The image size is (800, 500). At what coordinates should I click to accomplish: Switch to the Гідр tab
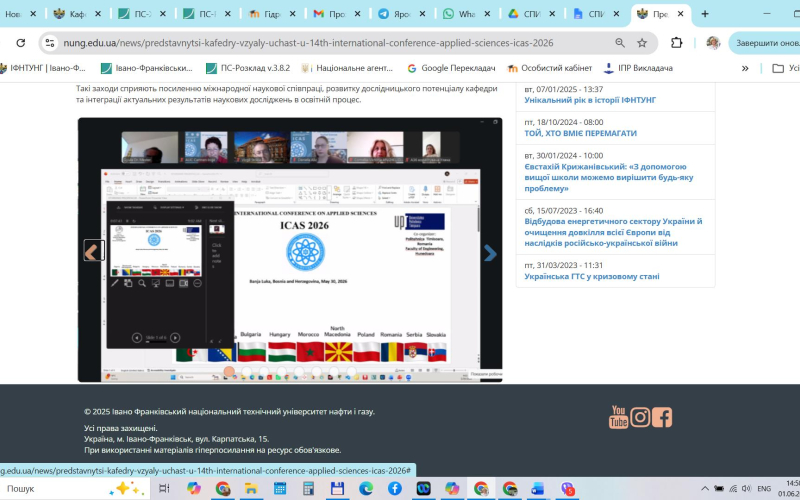[x=272, y=14]
